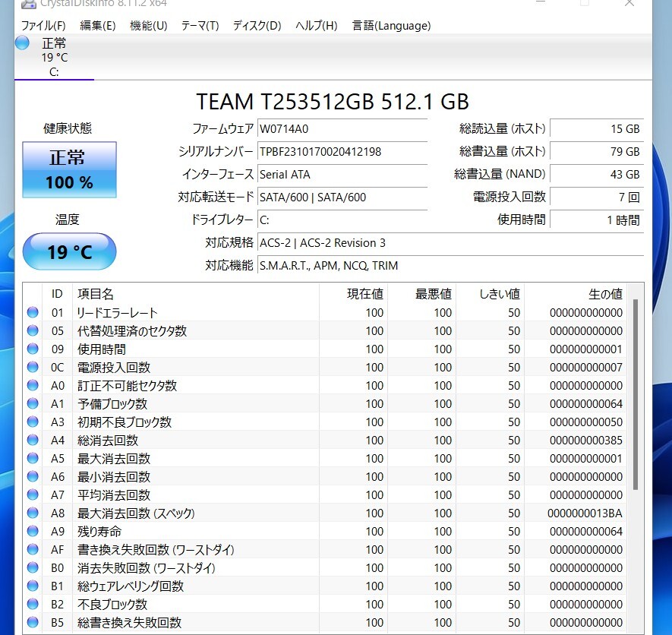This screenshot has width=672, height=635.
Task: Click the status icon for A7 平均消去回数
Action: click(33, 494)
